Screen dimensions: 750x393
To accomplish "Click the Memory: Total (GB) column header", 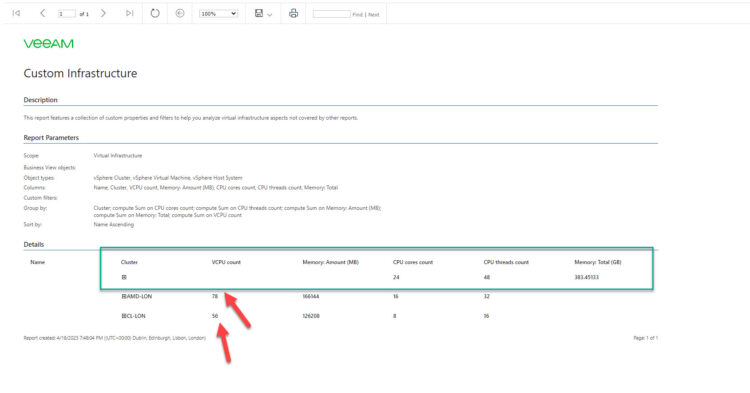I will (x=598, y=262).
